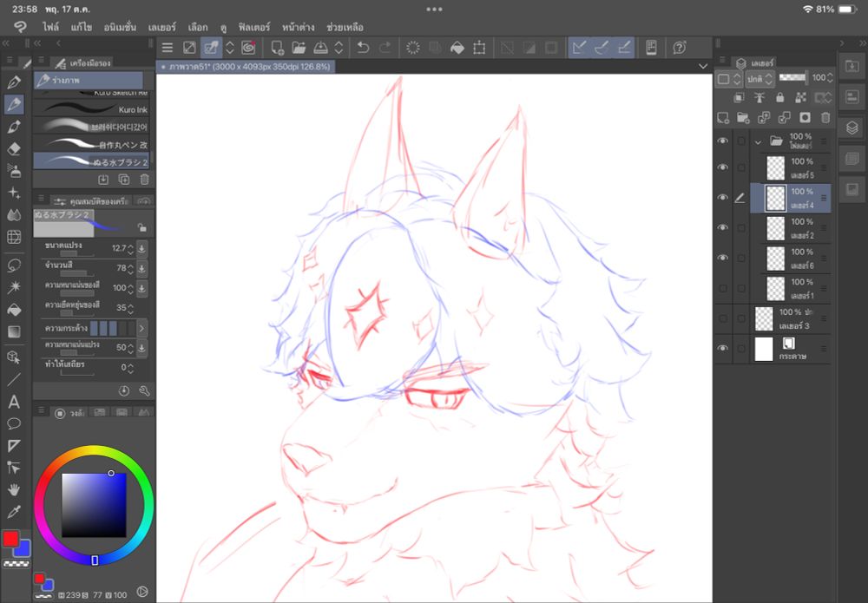Open the เลเยอร์ menu in menu bar

161,27
